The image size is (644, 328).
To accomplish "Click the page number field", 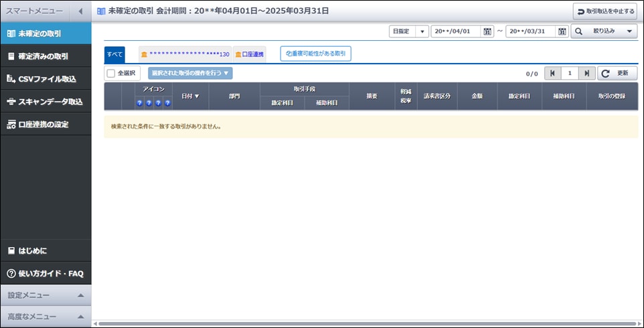I will tap(569, 73).
